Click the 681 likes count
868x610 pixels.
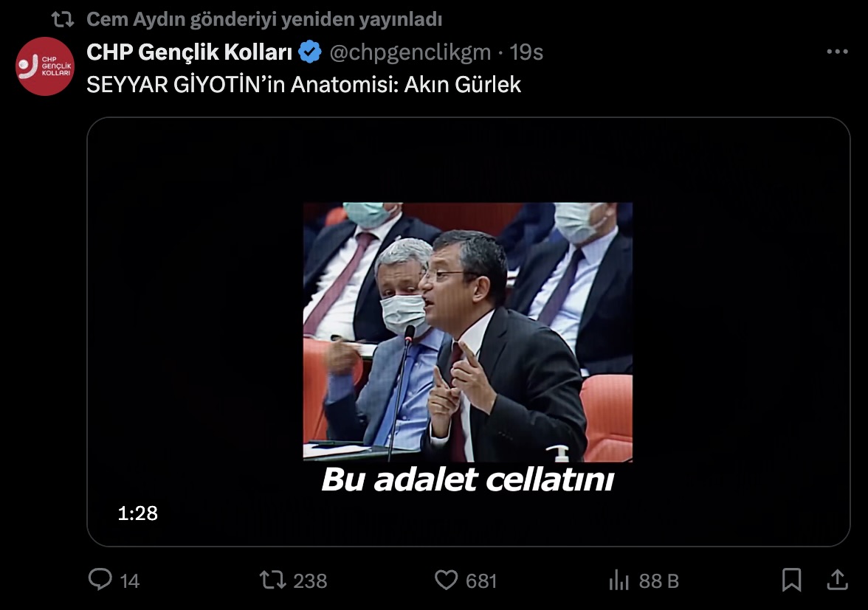pos(481,580)
